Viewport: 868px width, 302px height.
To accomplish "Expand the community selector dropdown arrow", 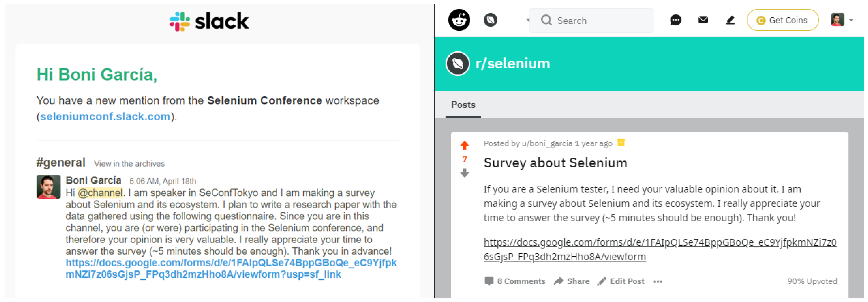I will click(528, 20).
